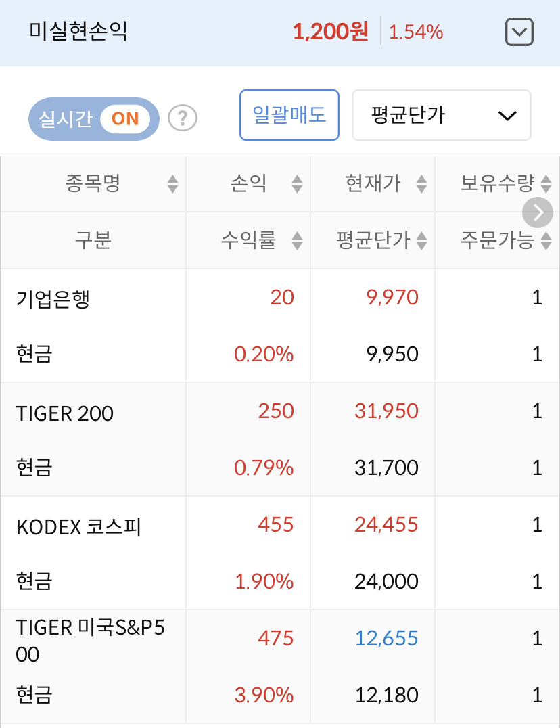Image resolution: width=560 pixels, height=728 pixels.
Task: Click the 구분 column header
Action: click(93, 240)
